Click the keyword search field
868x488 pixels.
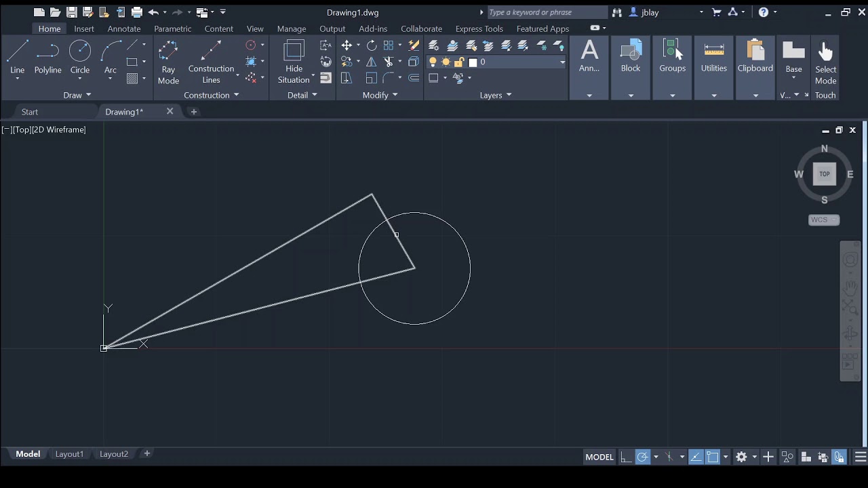[547, 12]
